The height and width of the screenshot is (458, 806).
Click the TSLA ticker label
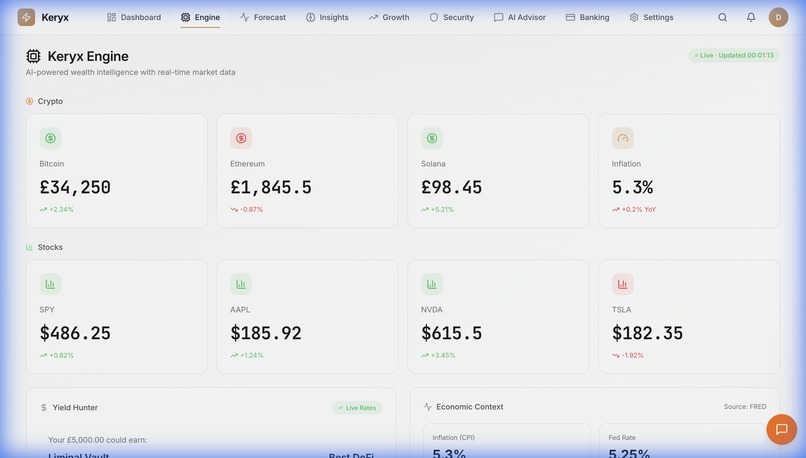pos(621,310)
